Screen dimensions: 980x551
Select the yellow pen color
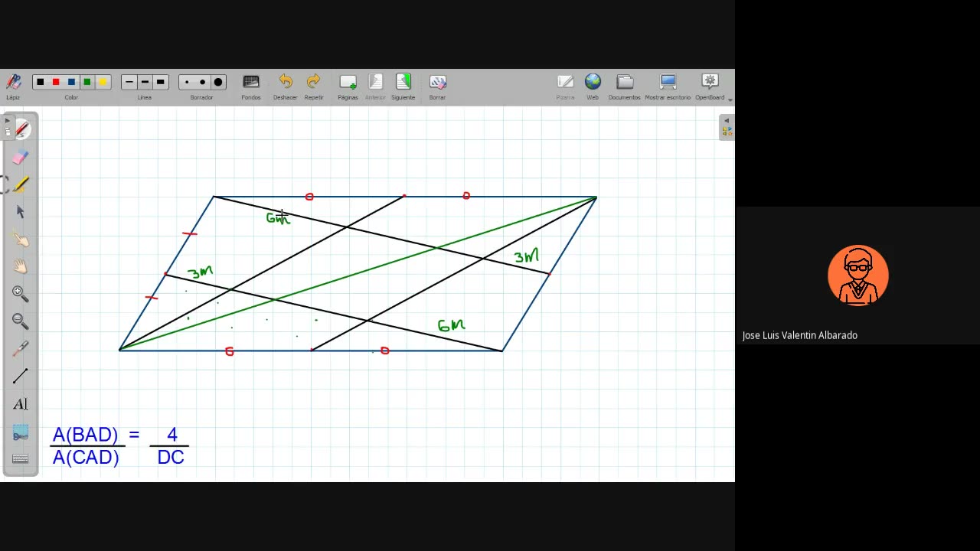tap(103, 82)
